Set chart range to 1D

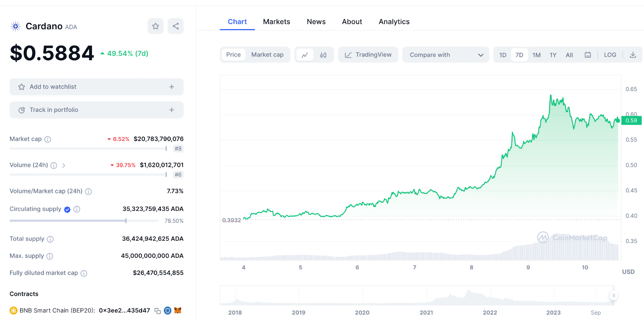point(503,55)
